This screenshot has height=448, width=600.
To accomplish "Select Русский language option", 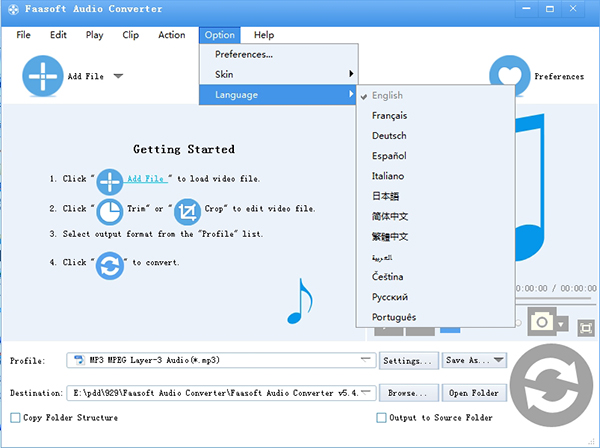I will [435, 297].
